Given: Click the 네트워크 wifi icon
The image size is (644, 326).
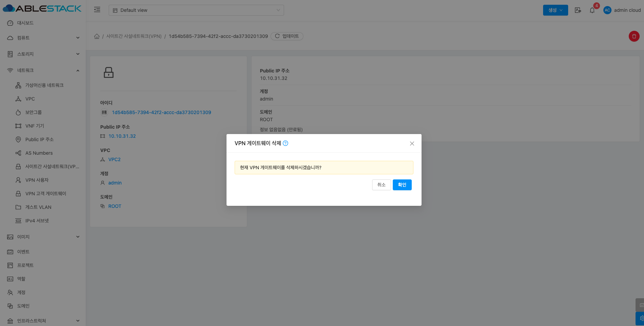Looking at the screenshot, I should [x=10, y=70].
